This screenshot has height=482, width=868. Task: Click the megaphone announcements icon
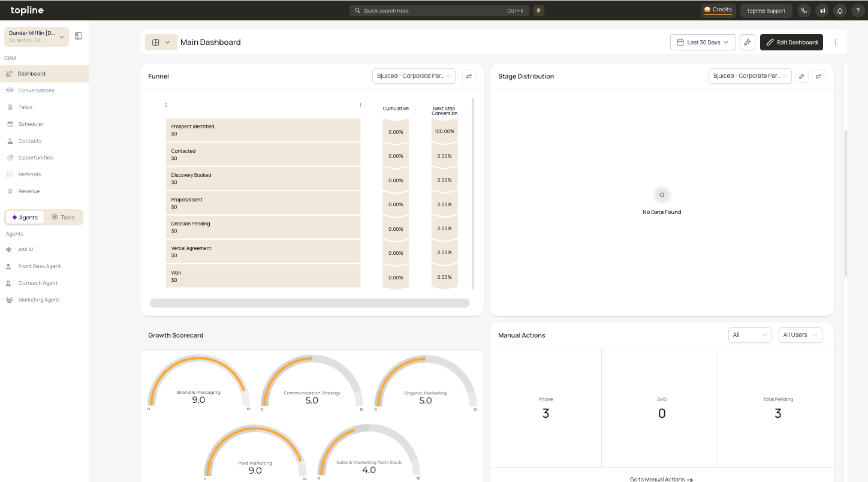tap(822, 10)
